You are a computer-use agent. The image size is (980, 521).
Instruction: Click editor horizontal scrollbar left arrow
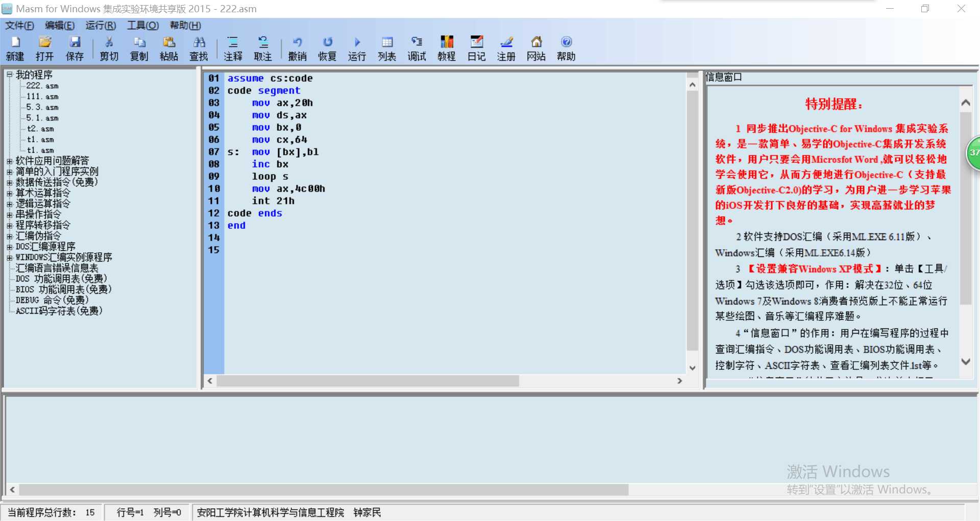(x=210, y=381)
